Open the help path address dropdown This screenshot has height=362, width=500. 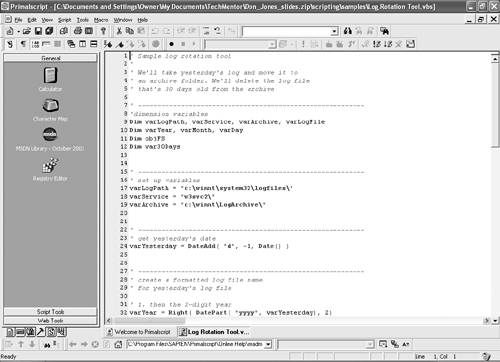coord(268,344)
